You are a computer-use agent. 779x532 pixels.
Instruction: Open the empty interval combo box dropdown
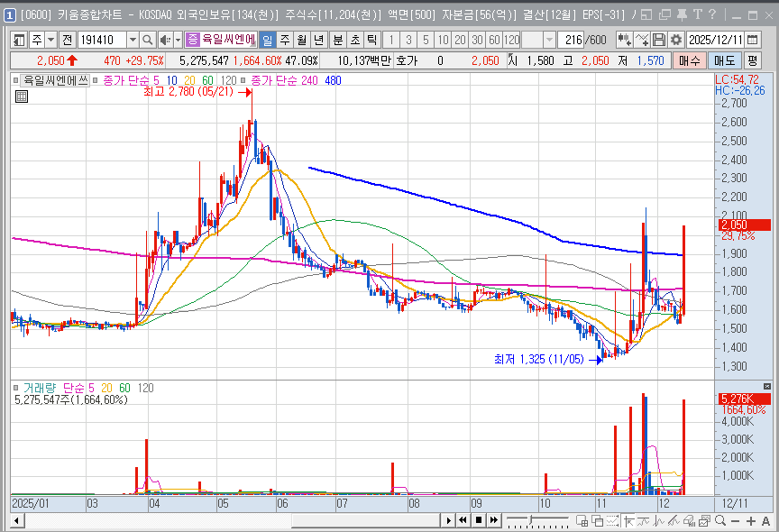549,40
